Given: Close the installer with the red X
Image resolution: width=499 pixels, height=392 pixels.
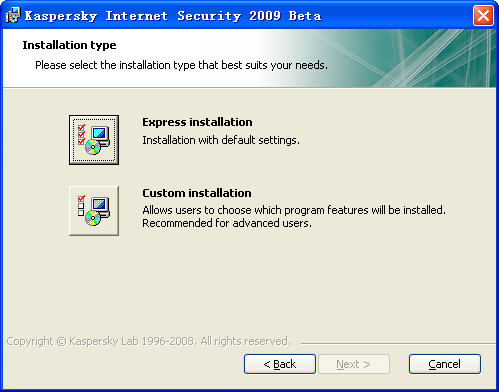Looking at the screenshot, I should (483, 15).
